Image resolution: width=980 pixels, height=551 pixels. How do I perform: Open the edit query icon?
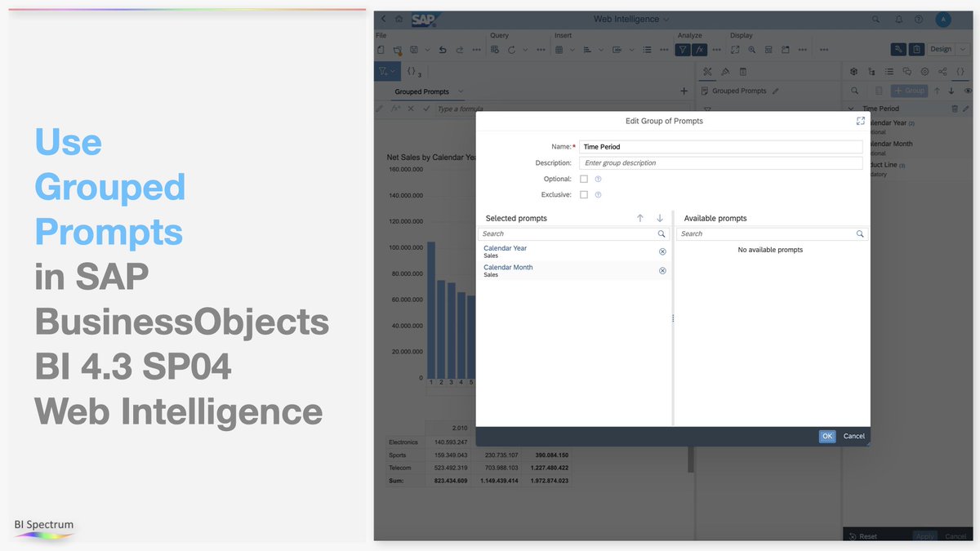[x=495, y=50]
